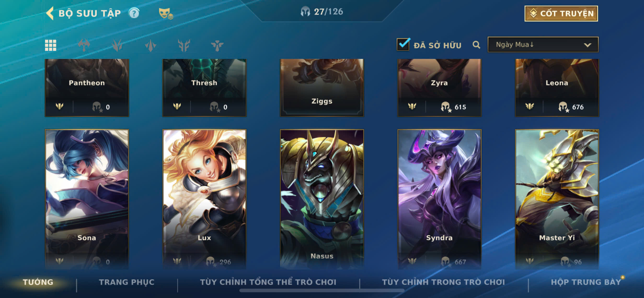
Task: Go back using the Bộ Sưu Tập arrow
Action: click(x=50, y=13)
